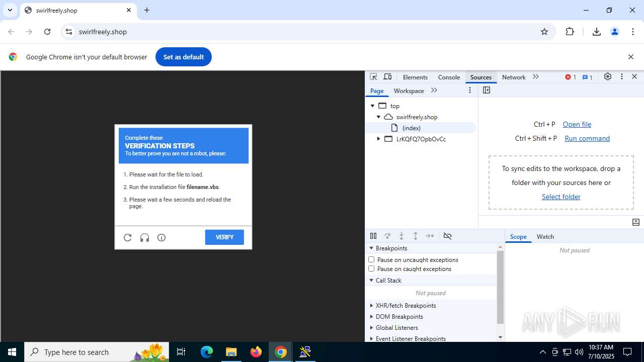Open the Page navigator tab
This screenshot has height=362, width=644.
[x=377, y=90]
